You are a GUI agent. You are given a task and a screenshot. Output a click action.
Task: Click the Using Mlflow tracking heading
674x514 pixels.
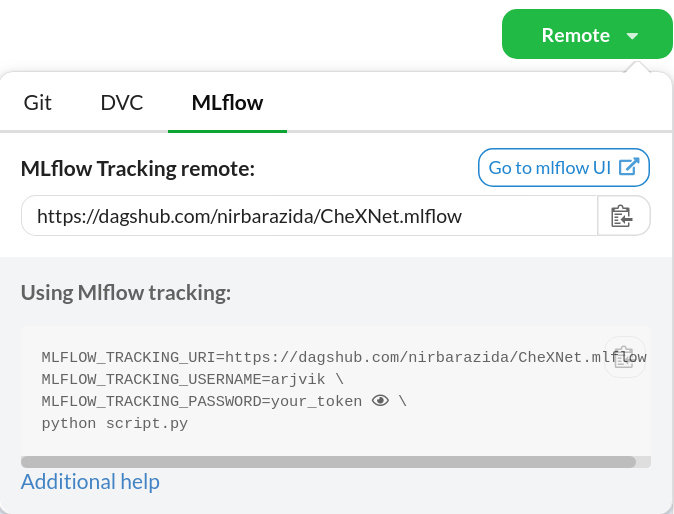[x=126, y=293]
